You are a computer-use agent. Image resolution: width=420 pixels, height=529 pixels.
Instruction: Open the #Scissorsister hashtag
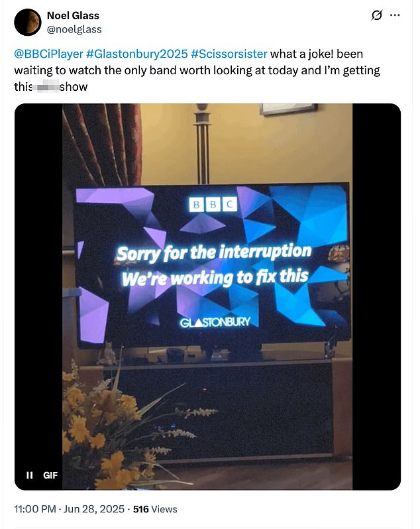click(229, 54)
